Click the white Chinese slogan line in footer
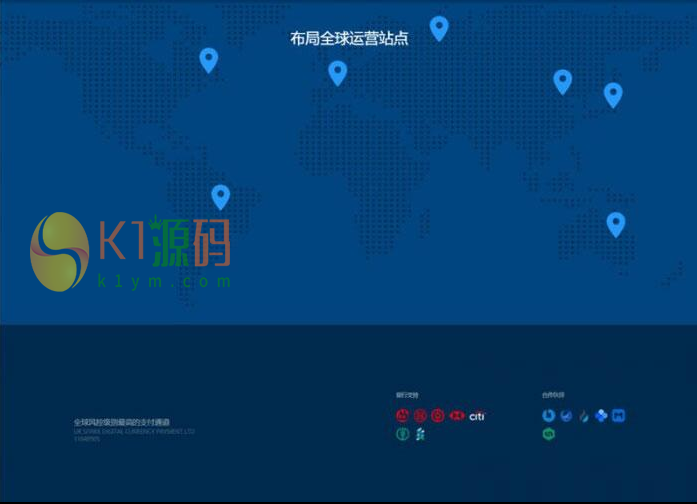This screenshot has width=697, height=504. 122,422
